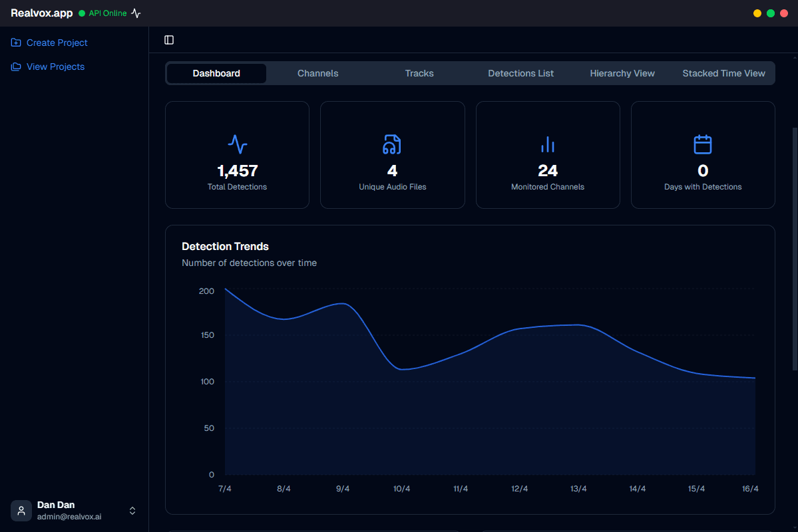Open the calendar icon above Days with Detections

coord(702,144)
